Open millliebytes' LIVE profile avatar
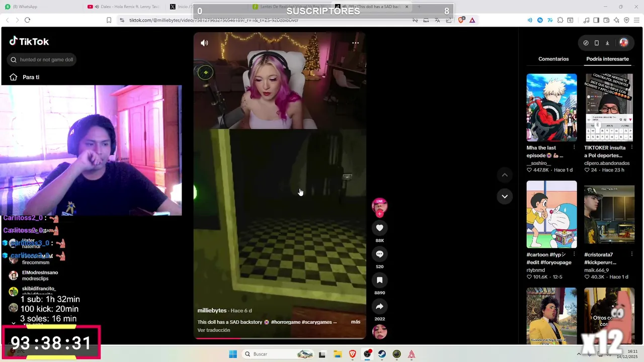This screenshot has height=362, width=644. tap(379, 206)
